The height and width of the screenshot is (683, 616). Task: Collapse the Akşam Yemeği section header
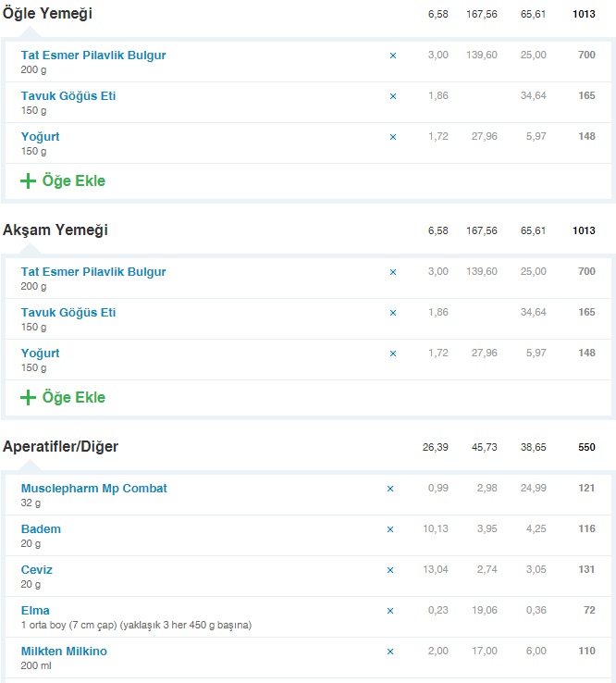click(x=55, y=230)
